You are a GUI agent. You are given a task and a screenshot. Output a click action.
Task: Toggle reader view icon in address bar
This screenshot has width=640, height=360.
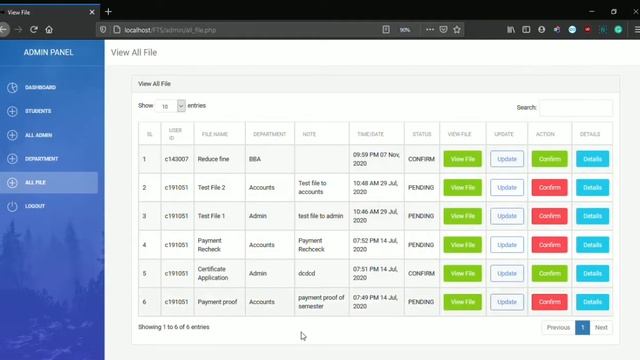tap(386, 29)
